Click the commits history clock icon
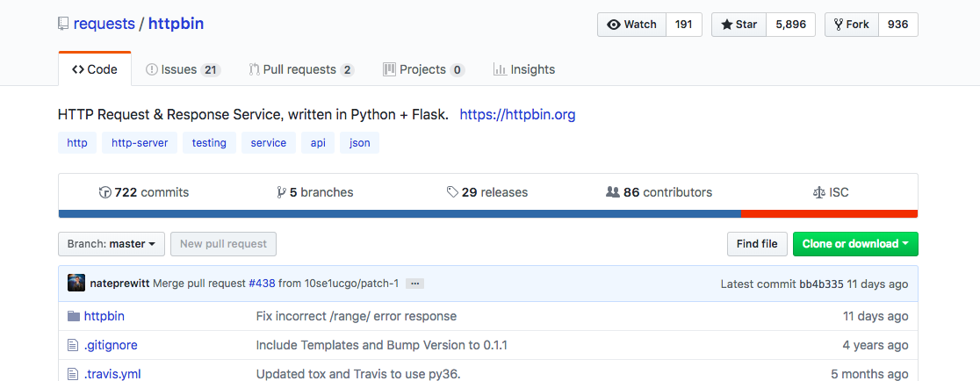Image resolution: width=980 pixels, height=381 pixels. (104, 192)
